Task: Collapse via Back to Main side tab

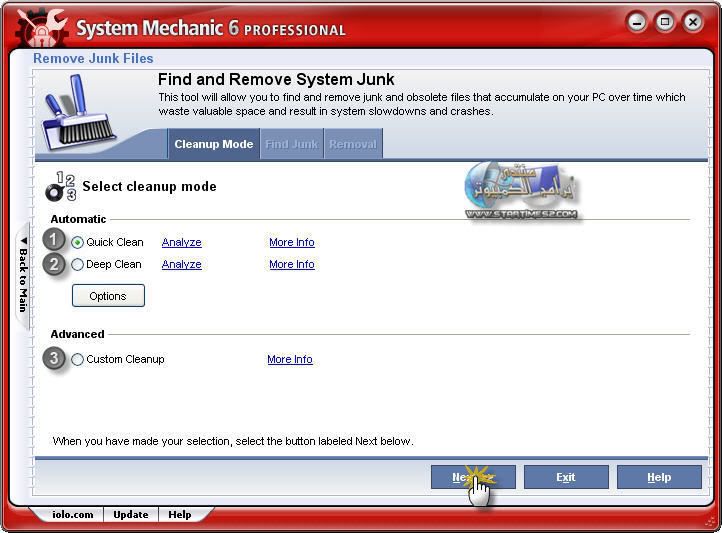Action: tap(23, 275)
